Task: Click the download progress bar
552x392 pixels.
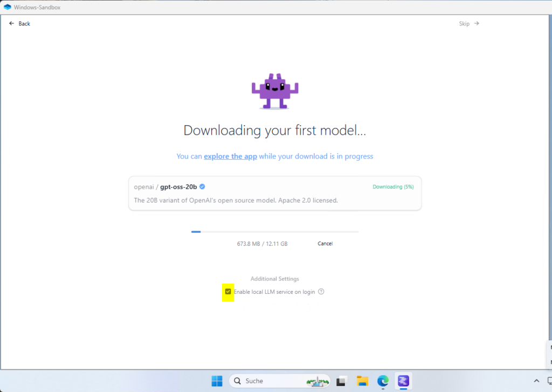Action: (275, 232)
